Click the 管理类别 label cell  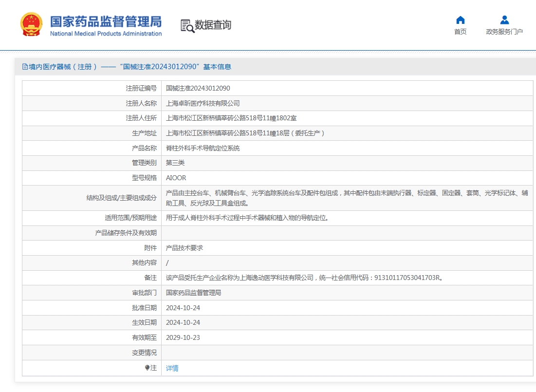coord(92,163)
